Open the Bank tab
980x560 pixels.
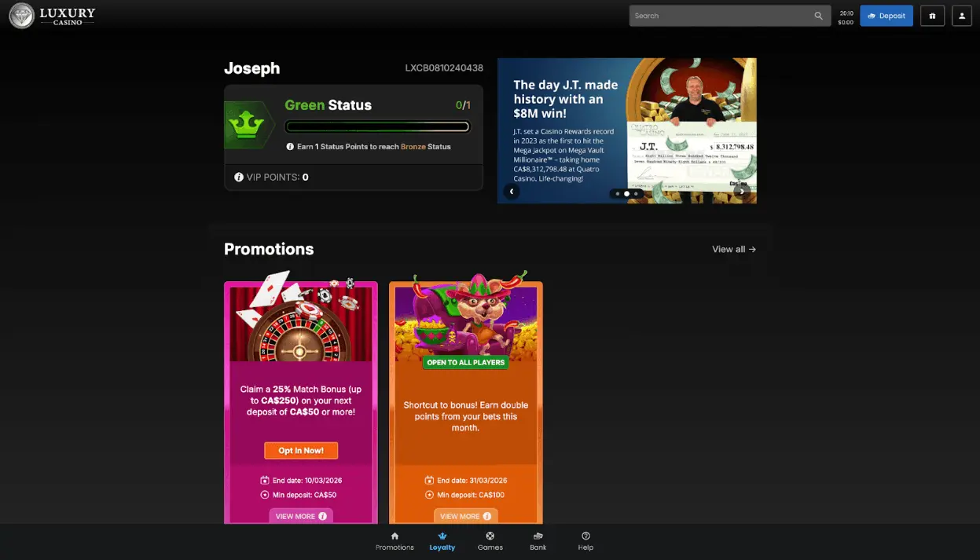click(x=538, y=541)
